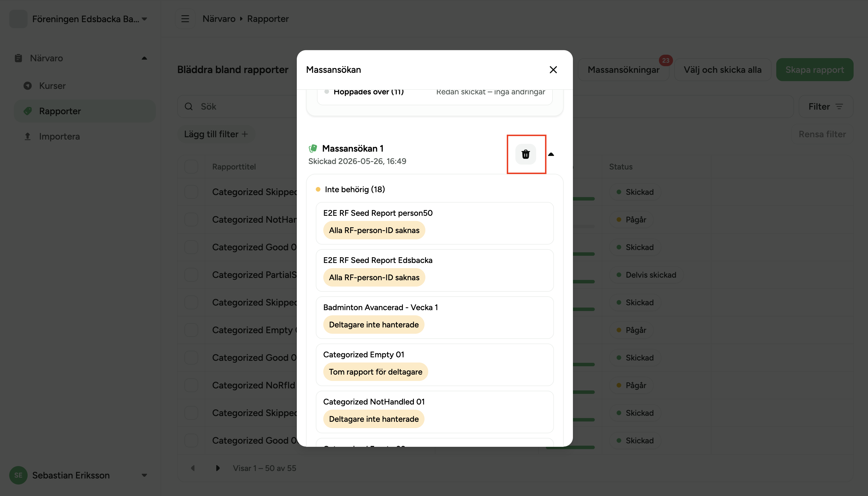Toggle the select-all checkbox in table header
This screenshot has width=868, height=496.
191,167
